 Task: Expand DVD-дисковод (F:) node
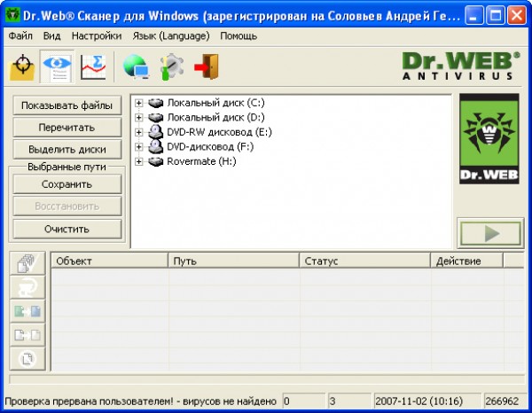(x=139, y=146)
